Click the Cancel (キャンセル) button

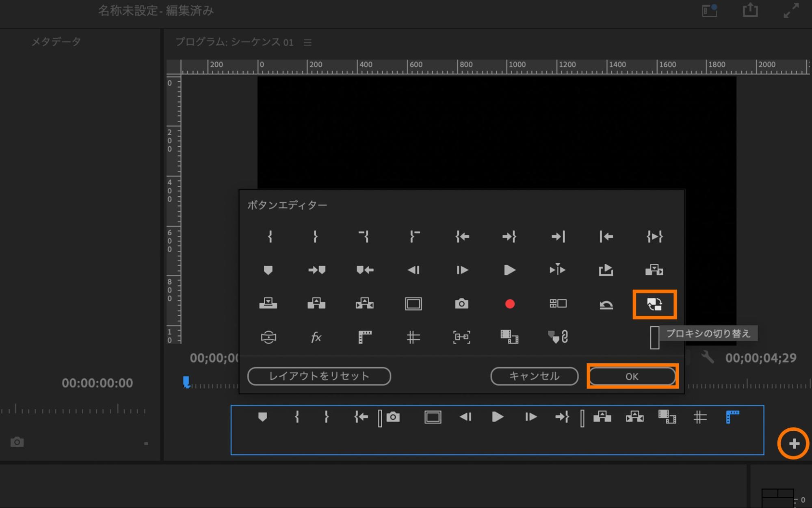(x=534, y=376)
